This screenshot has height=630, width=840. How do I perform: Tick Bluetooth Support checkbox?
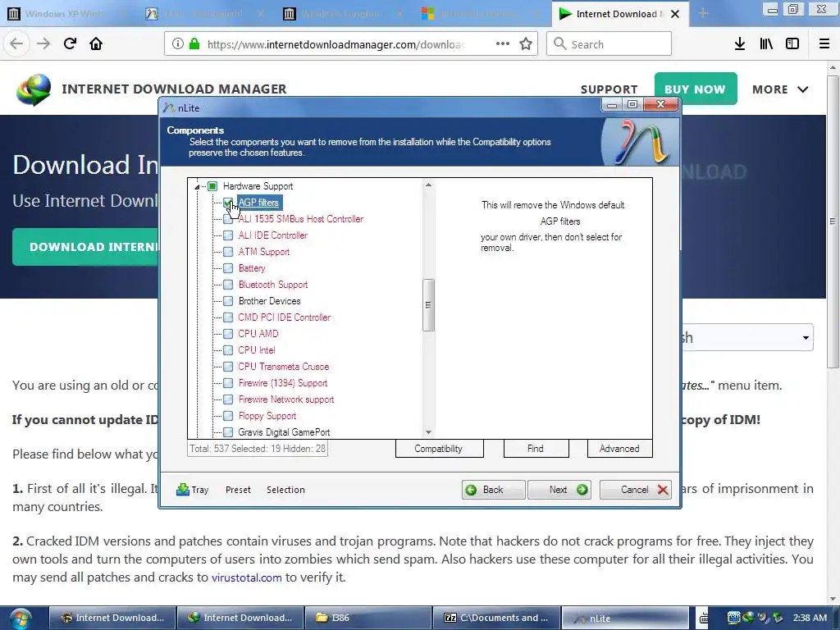click(228, 285)
